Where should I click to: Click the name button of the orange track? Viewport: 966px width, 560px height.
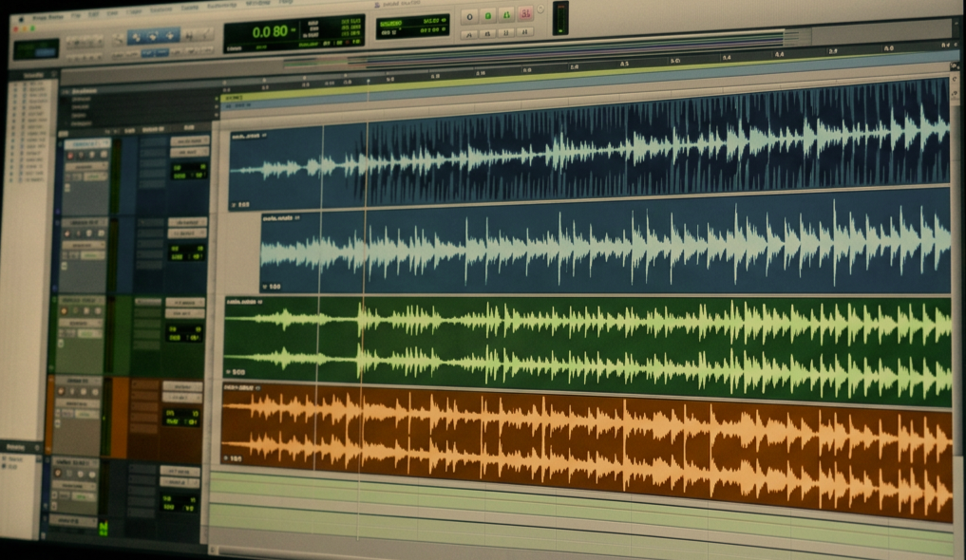point(78,382)
